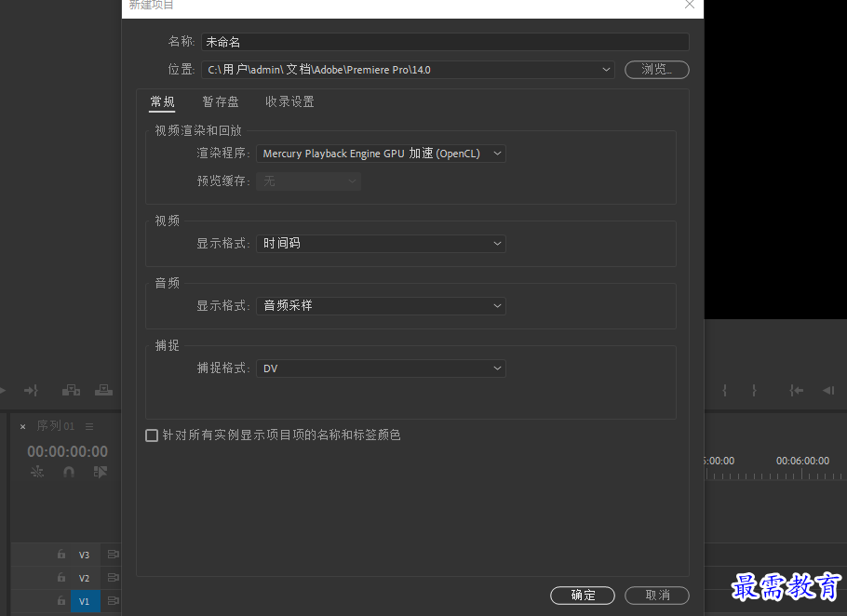Image resolution: width=847 pixels, height=616 pixels.
Task: Click the 名称 project name field
Action: point(445,42)
